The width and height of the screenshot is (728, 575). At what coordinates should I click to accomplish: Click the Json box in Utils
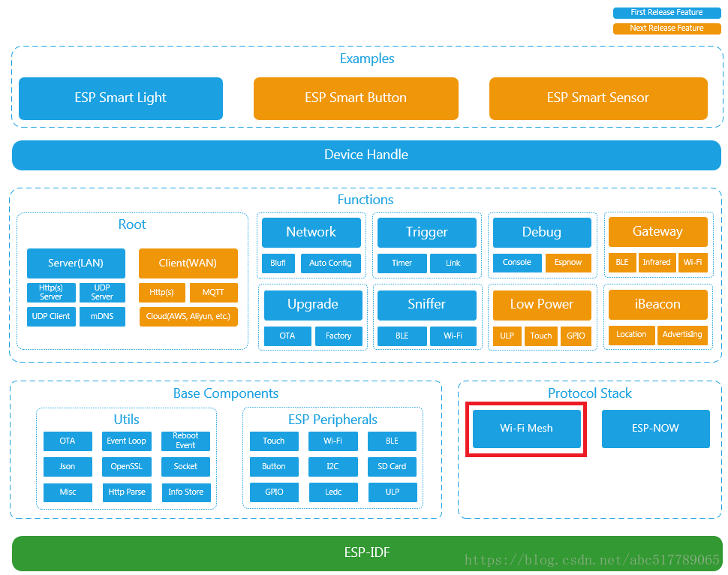tap(68, 467)
